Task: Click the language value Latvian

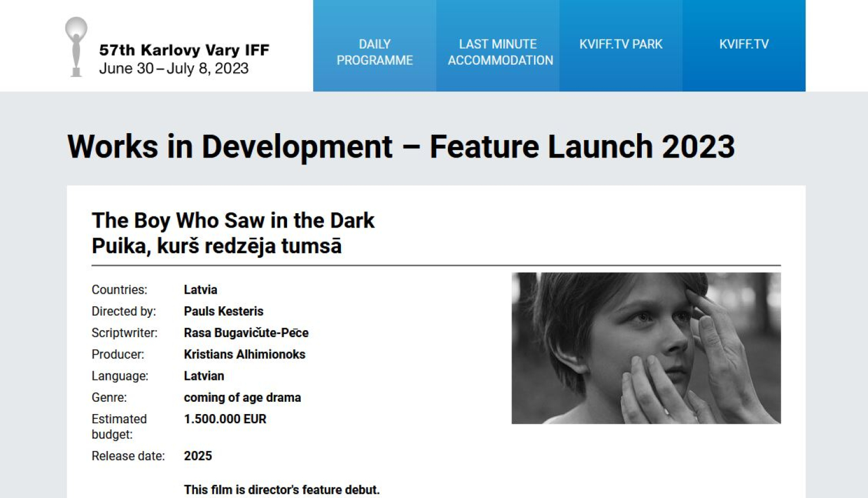Action: [x=204, y=376]
